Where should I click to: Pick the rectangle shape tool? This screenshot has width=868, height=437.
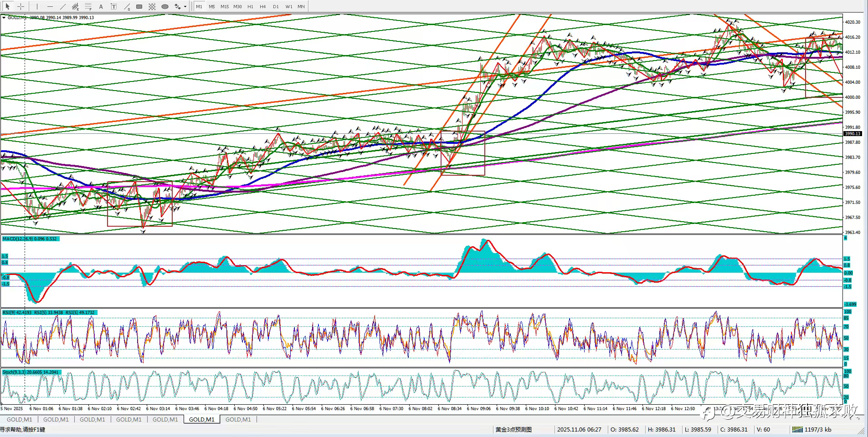139,6
